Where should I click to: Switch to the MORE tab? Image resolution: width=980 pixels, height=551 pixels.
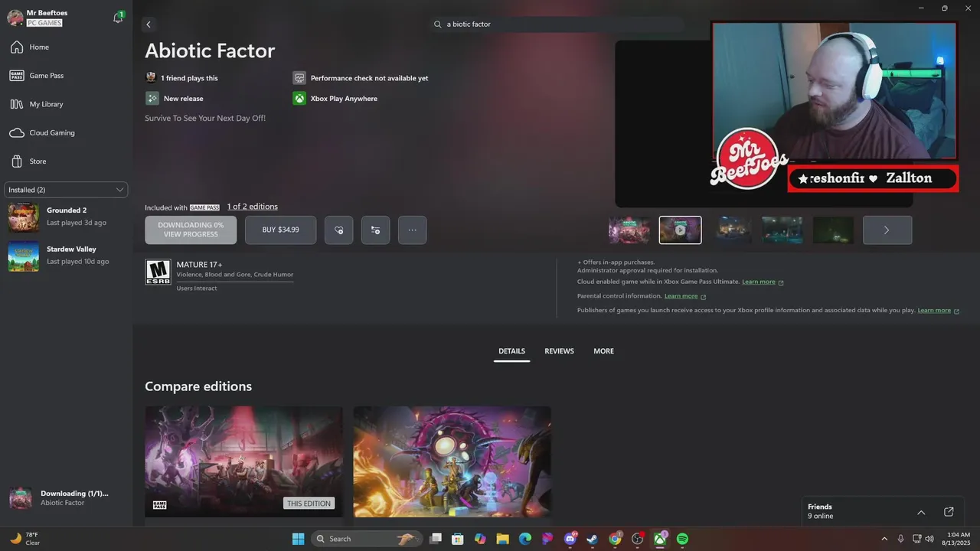click(x=603, y=351)
